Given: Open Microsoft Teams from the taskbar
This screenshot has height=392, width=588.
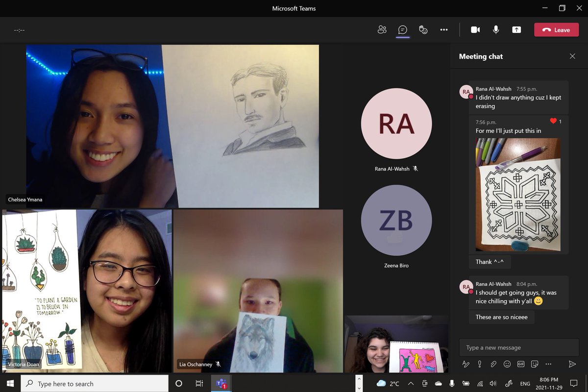Looking at the screenshot, I should pos(221,384).
